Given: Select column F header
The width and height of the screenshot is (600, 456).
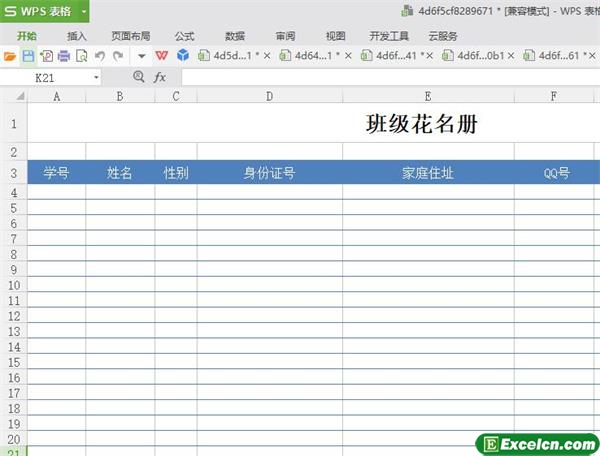Looking at the screenshot, I should [554, 96].
